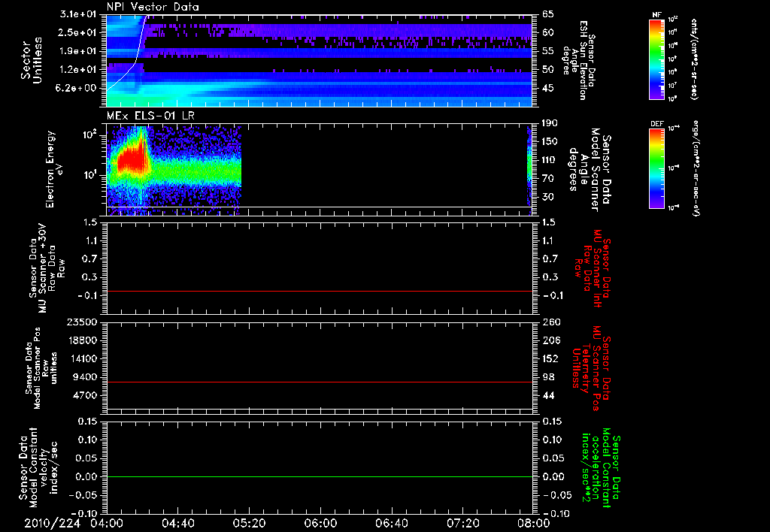Click the green zero-velocity trace line
This screenshot has width=770, height=532.
[319, 476]
